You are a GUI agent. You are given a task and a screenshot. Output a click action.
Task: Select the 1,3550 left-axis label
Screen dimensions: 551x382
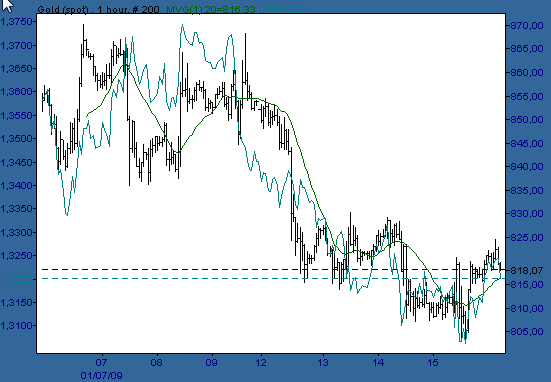click(17, 115)
